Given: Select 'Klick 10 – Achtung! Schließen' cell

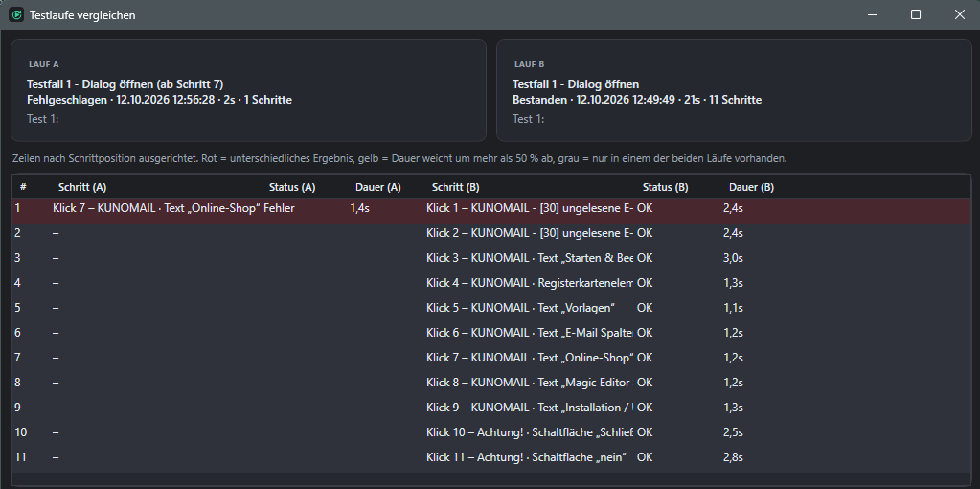Looking at the screenshot, I should click(530, 432).
